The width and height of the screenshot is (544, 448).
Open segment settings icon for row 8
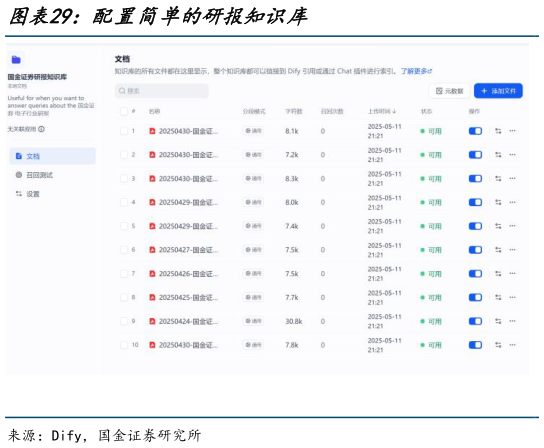498,297
